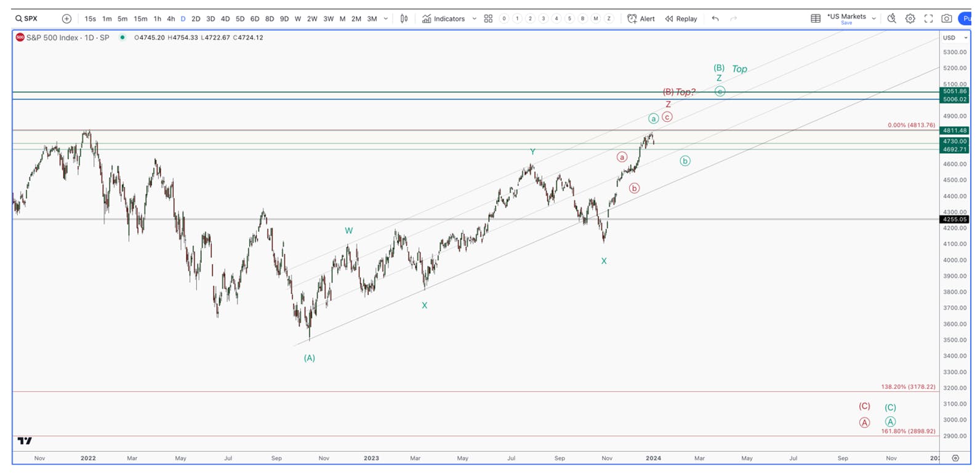The width and height of the screenshot is (980, 475).
Task: Expand the Indicators favorites dropdown arrow
Action: [x=474, y=19]
